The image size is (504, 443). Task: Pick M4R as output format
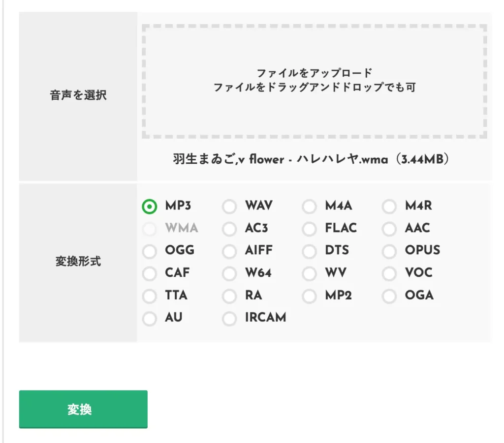coord(389,207)
